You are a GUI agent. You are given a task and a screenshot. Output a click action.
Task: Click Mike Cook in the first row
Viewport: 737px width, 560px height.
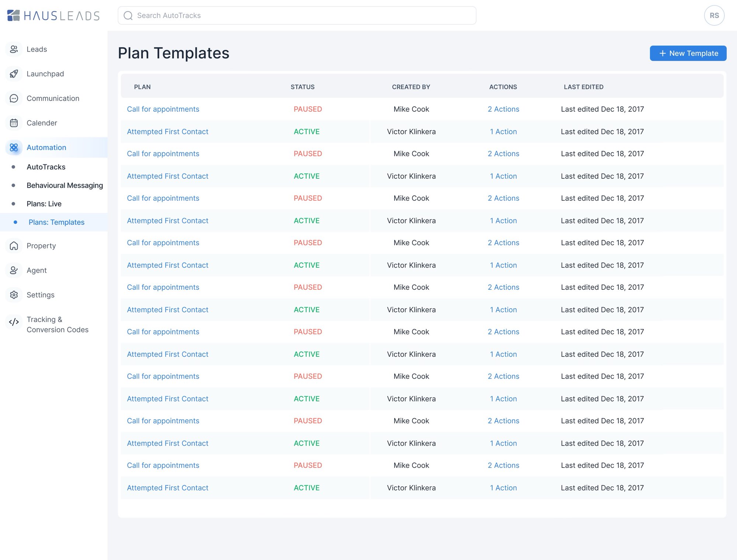point(411,109)
